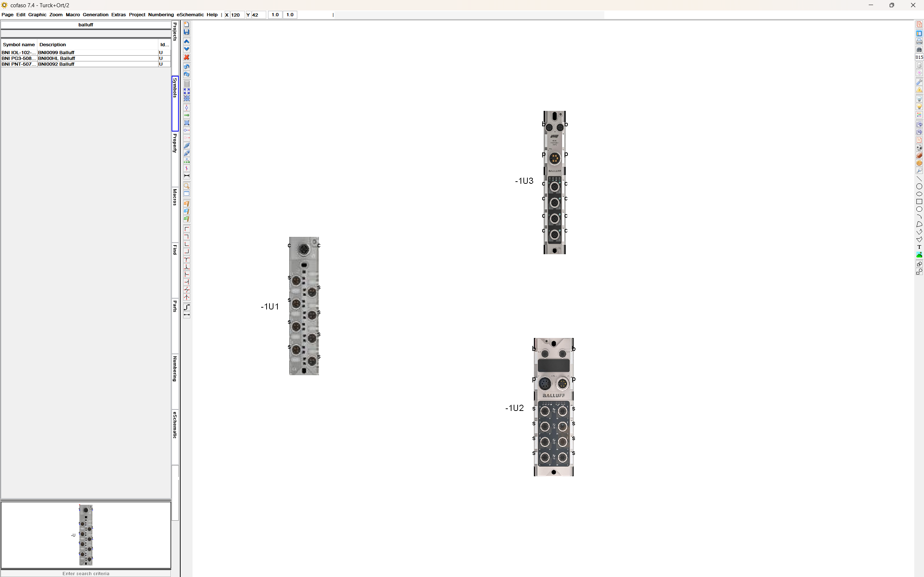Click the red X delete icon
924x577 pixels.
[187, 57]
